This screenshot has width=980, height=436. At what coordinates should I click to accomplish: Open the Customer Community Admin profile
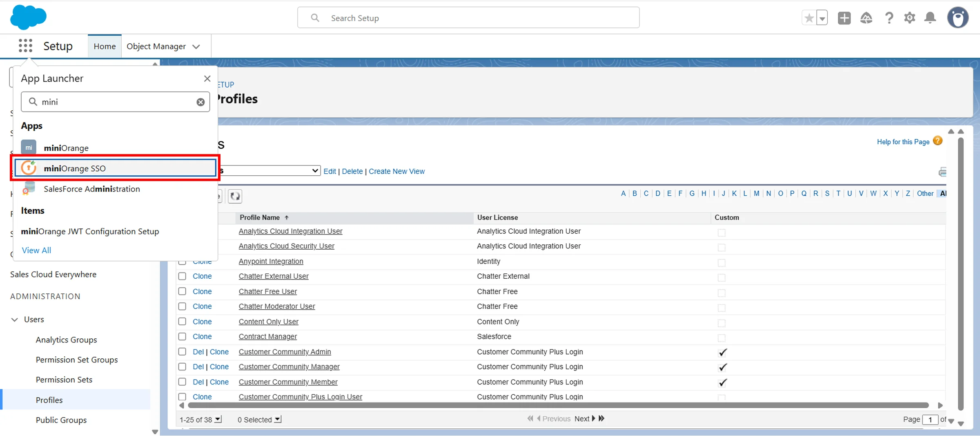(x=285, y=351)
